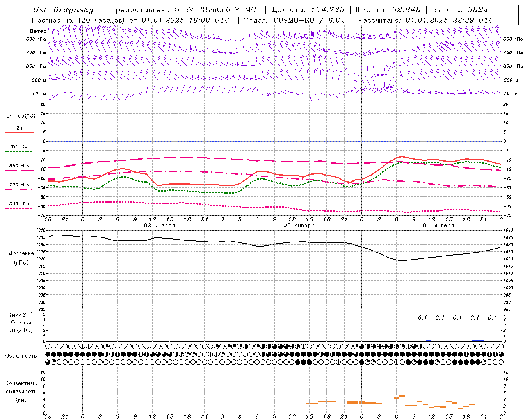Click forecast start time 01.01.2025 18:00 UTC

click(x=185, y=20)
